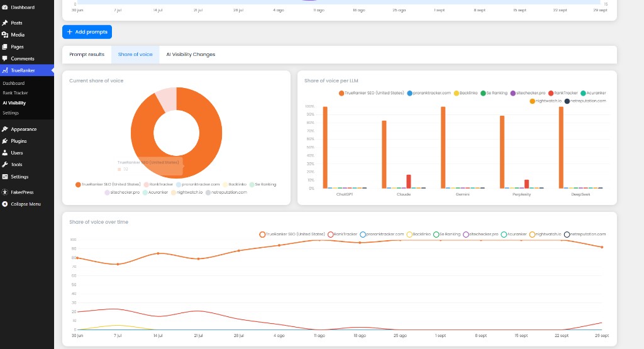Open Posts via its pushpin icon
The width and height of the screenshot is (644, 349).
5,23
